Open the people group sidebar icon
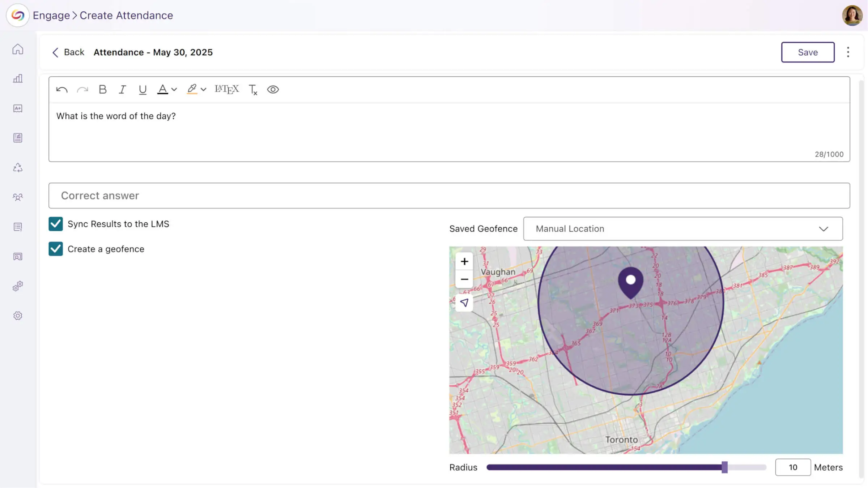 (18, 197)
